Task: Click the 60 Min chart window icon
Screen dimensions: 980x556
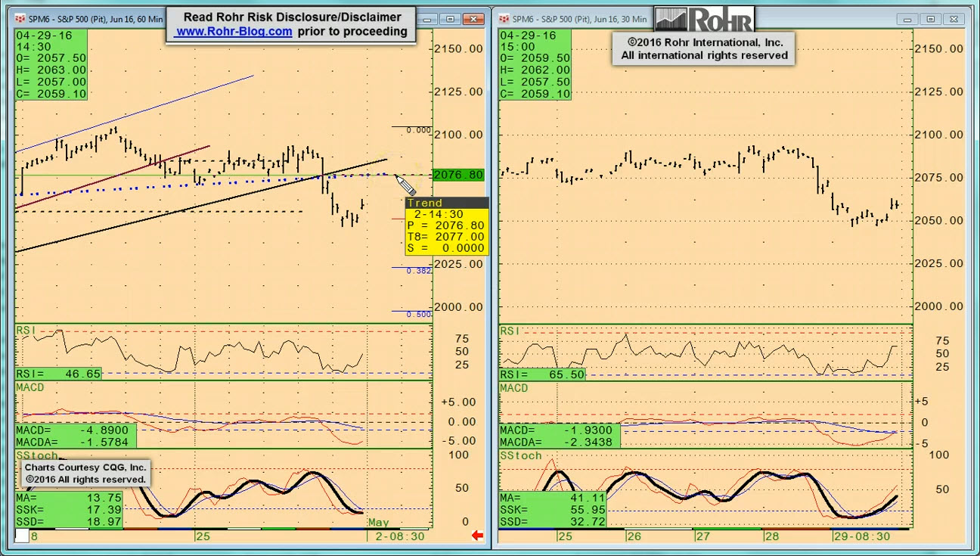Action: (x=19, y=19)
